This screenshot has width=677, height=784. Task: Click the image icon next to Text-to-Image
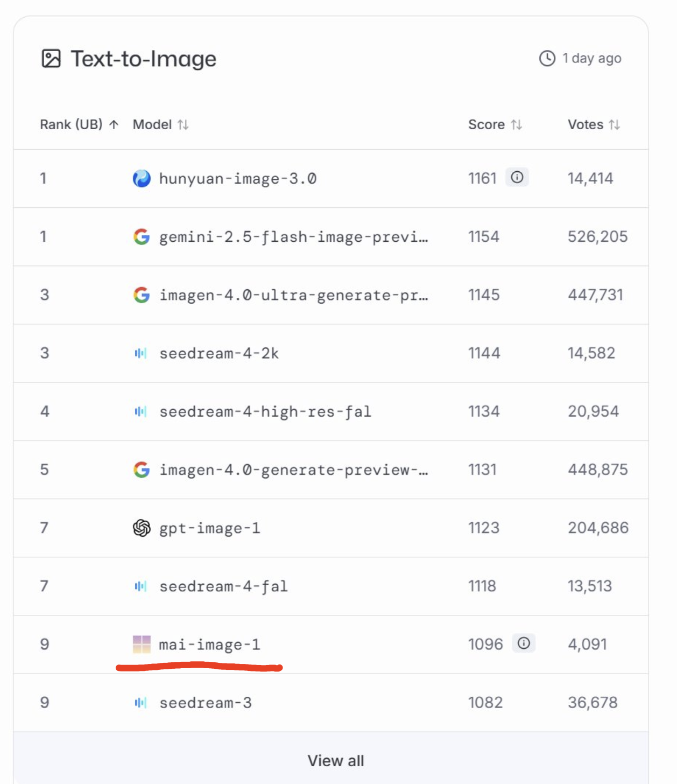pyautogui.click(x=51, y=59)
